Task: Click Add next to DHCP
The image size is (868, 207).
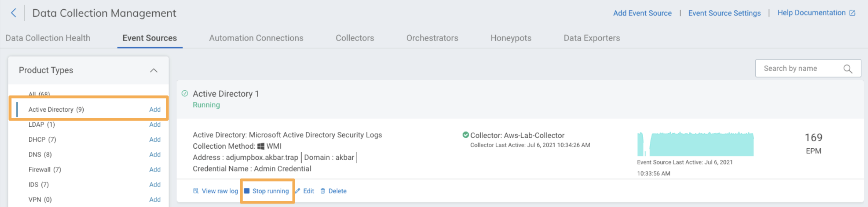Action: point(155,139)
